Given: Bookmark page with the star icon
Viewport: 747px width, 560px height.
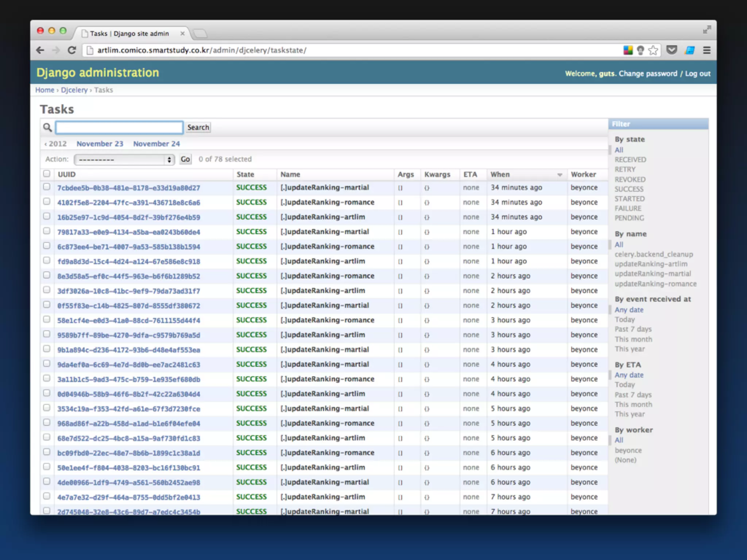Looking at the screenshot, I should pos(653,50).
